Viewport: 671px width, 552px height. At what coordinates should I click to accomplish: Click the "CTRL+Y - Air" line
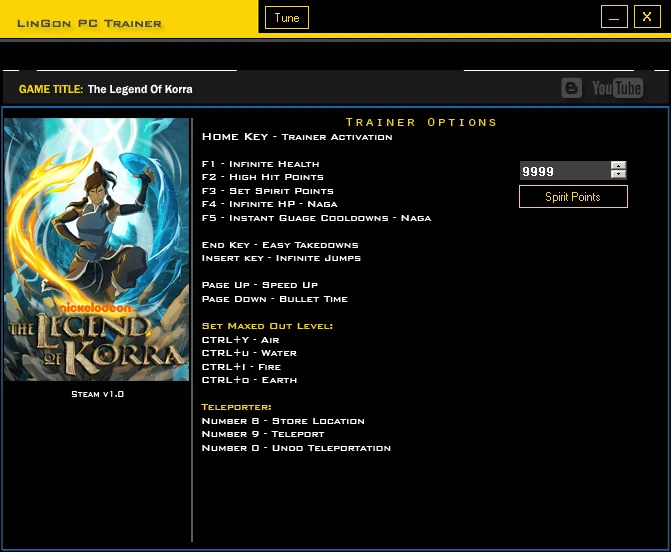pyautogui.click(x=240, y=340)
